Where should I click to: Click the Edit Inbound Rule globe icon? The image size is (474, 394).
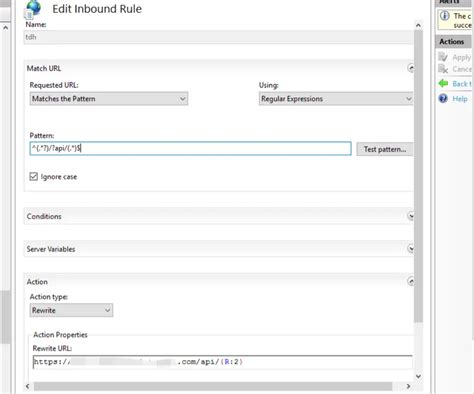[x=33, y=9]
